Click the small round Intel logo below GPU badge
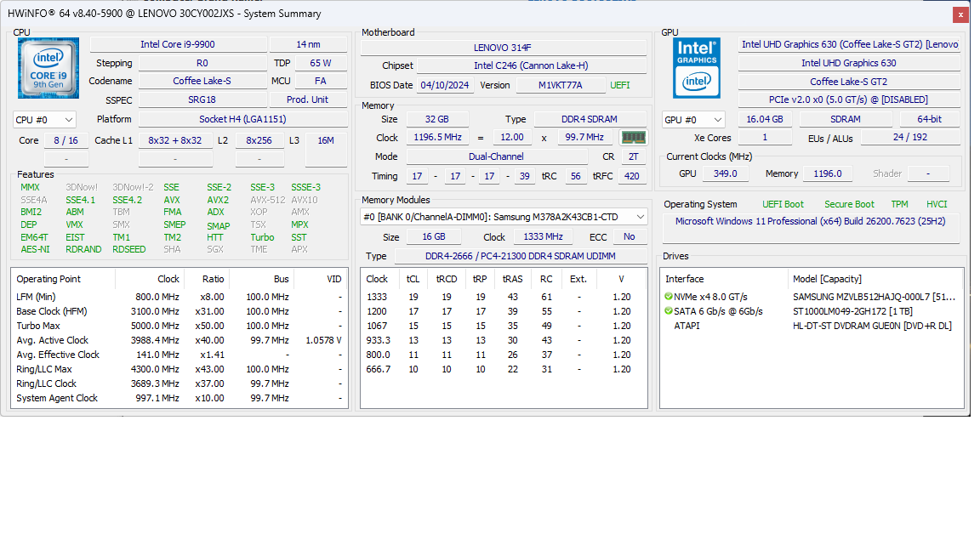Screen dimensions: 980x551 (697, 82)
